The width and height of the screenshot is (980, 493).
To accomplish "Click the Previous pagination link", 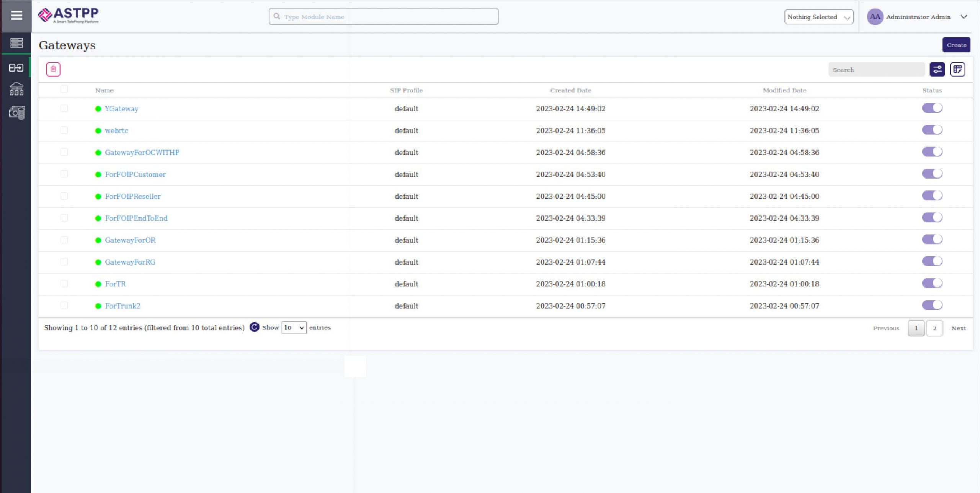I will tap(886, 328).
